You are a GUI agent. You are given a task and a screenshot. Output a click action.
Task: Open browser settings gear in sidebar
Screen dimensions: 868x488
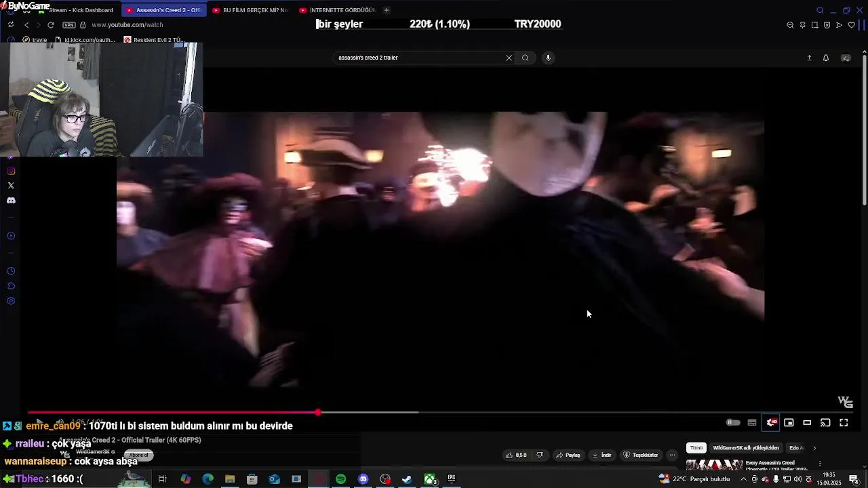click(x=11, y=301)
